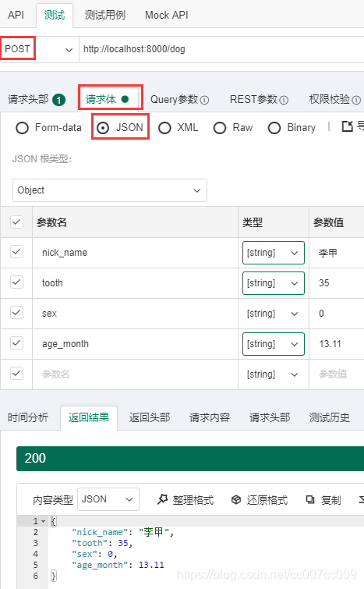
Task: Toggle the empty parameter row checkbox
Action: pyautogui.click(x=16, y=374)
